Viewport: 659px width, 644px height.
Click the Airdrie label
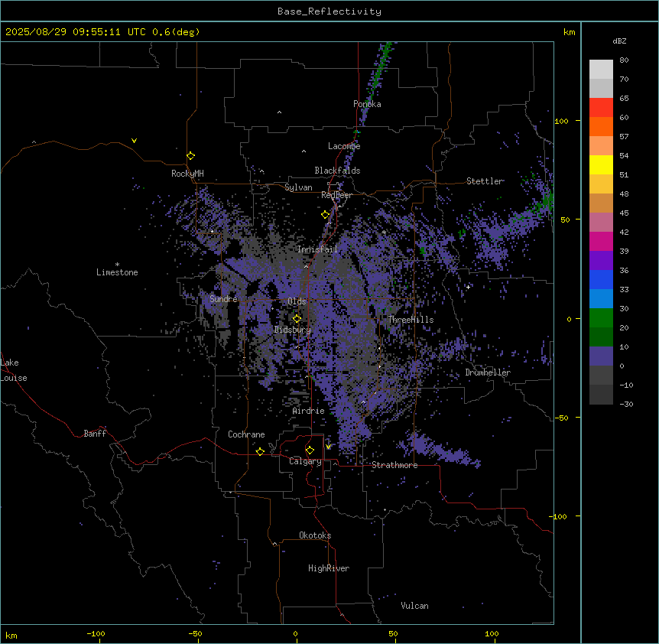pyautogui.click(x=309, y=411)
